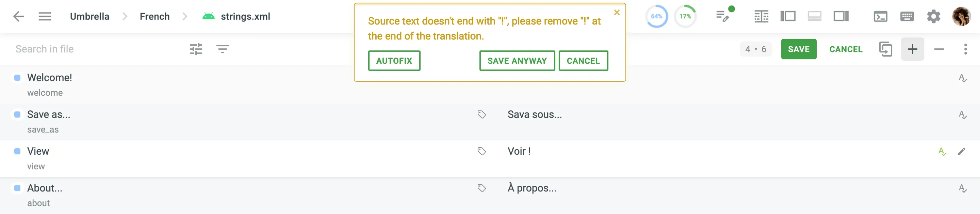
Task: Click SAVE ANYWAY to keep the translation
Action: [517, 61]
